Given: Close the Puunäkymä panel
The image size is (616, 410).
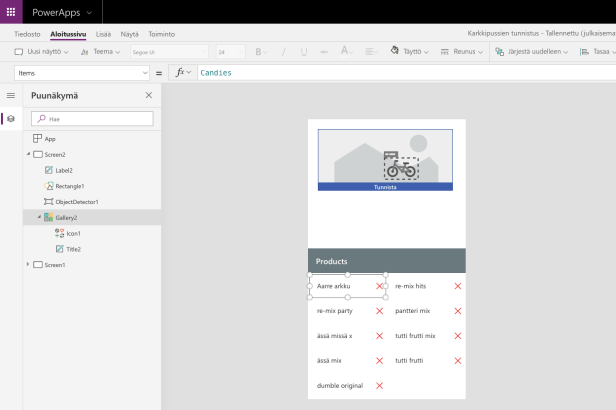Looking at the screenshot, I should coord(149,95).
